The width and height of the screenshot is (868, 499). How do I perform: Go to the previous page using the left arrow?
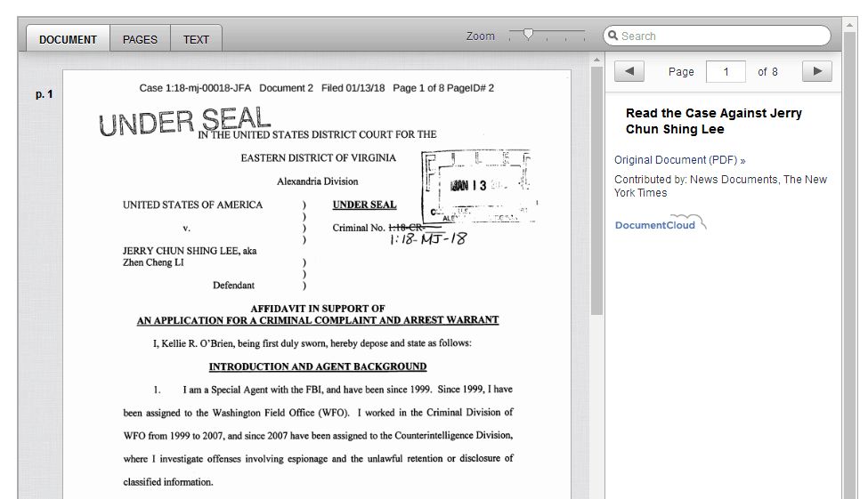tap(629, 72)
